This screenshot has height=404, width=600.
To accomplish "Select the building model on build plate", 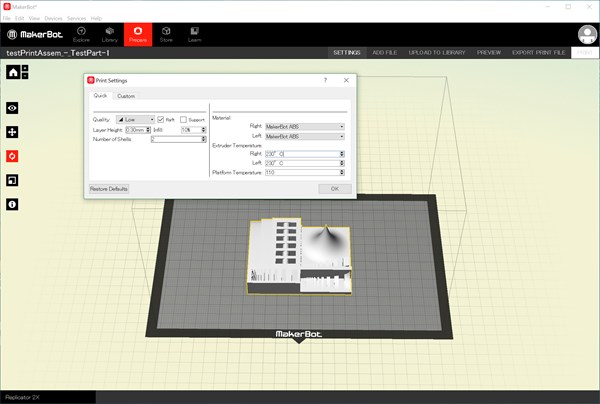I will click(x=299, y=256).
